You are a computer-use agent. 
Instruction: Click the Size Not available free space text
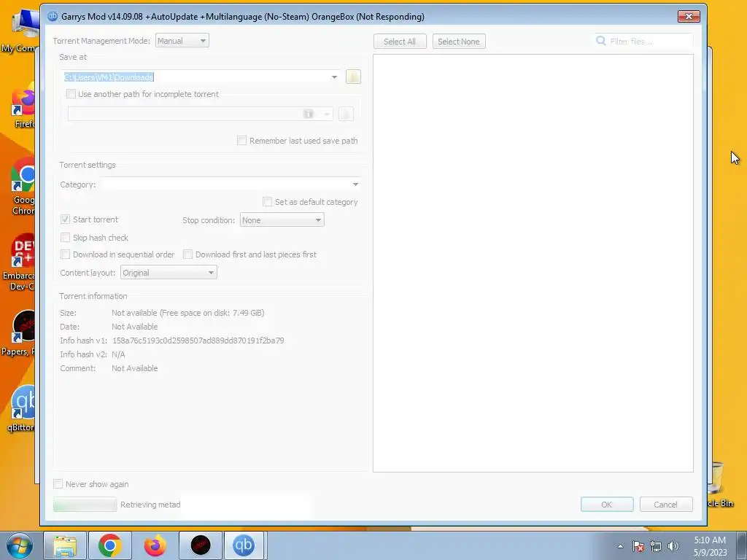point(187,313)
